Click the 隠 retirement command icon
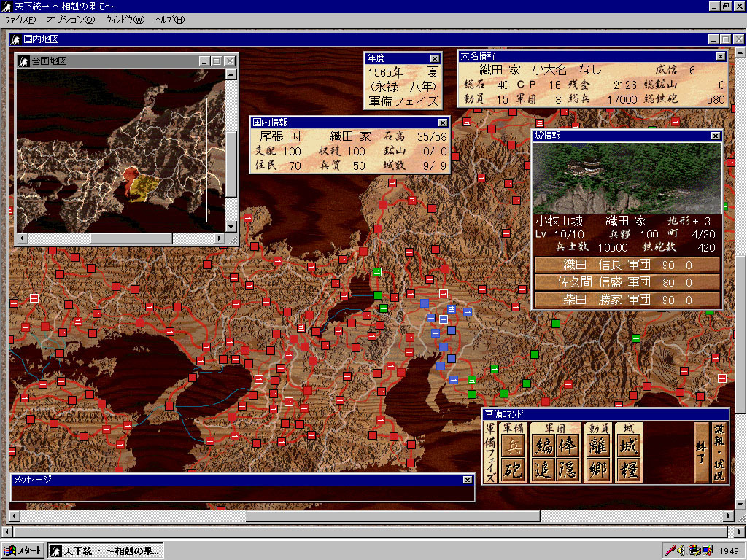The height and width of the screenshot is (560, 747). point(568,470)
